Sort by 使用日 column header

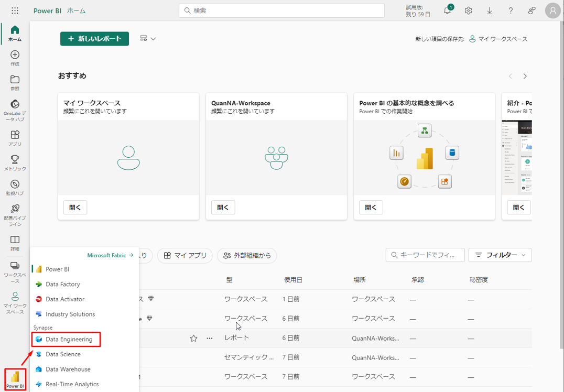[293, 279]
